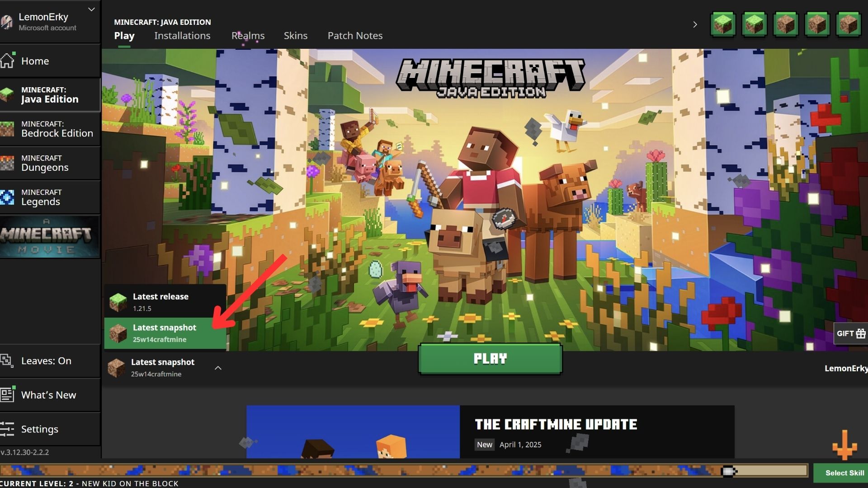Open The Craftmine Update article title
Screen dimensions: 868x488
[556, 424]
